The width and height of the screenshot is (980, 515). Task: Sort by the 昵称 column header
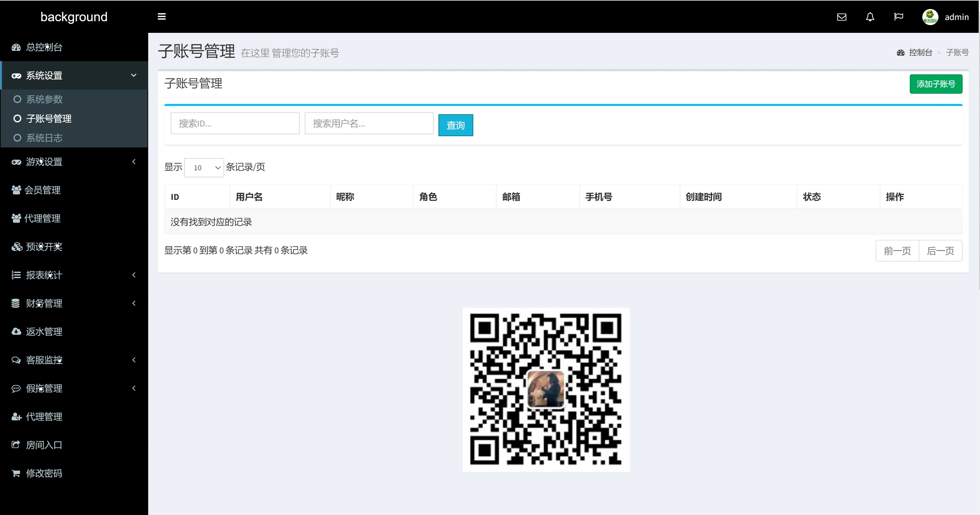372,197
